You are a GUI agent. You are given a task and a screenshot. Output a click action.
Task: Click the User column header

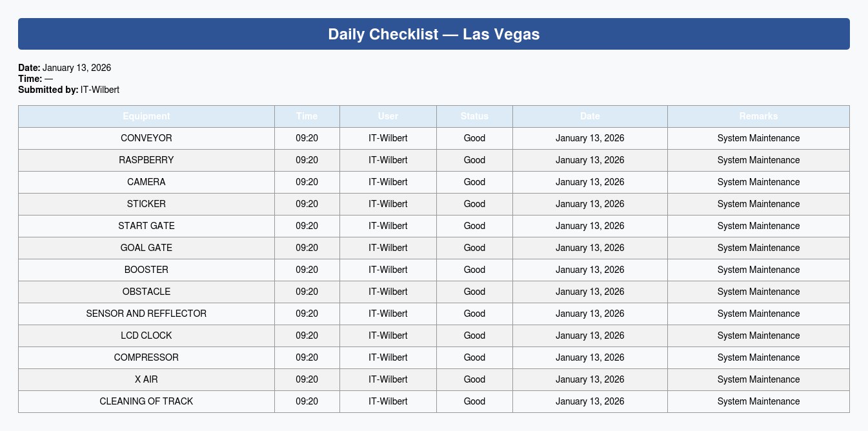pyautogui.click(x=388, y=116)
